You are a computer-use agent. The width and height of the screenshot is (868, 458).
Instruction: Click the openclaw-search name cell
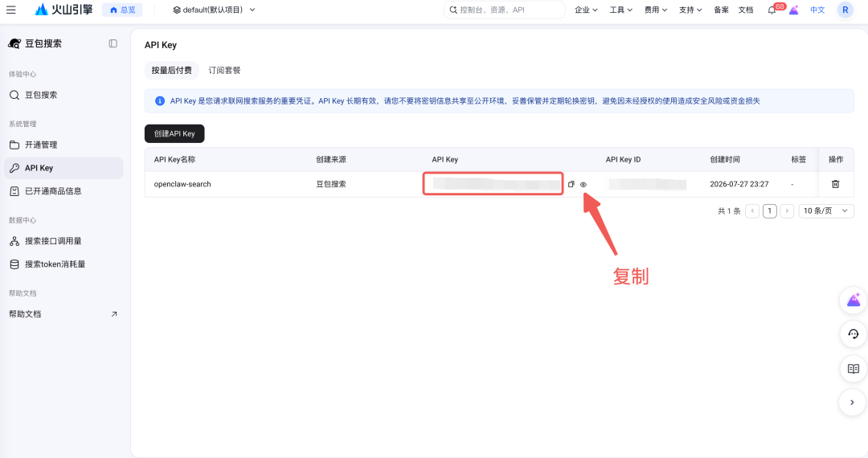(182, 184)
